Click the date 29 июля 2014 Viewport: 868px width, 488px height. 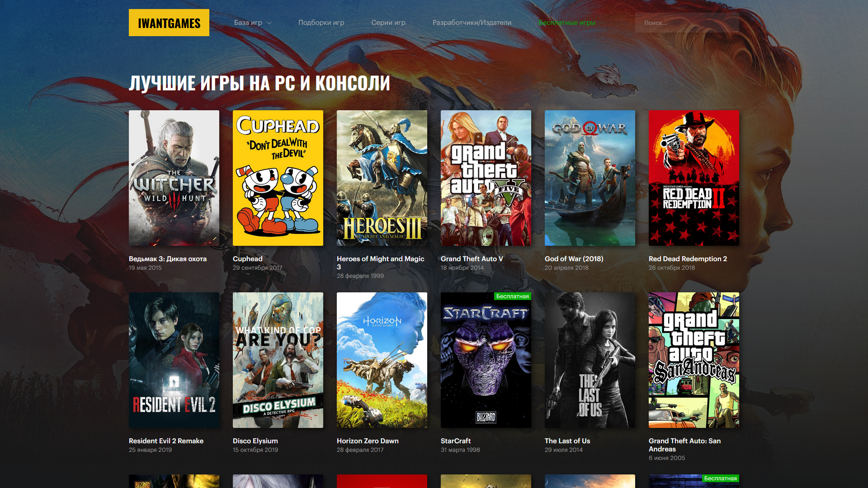(564, 450)
